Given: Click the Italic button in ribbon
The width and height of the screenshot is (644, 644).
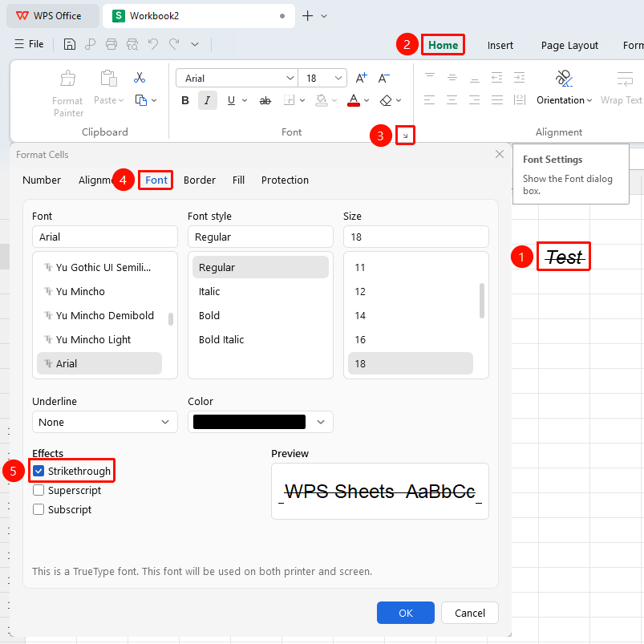Looking at the screenshot, I should [208, 100].
